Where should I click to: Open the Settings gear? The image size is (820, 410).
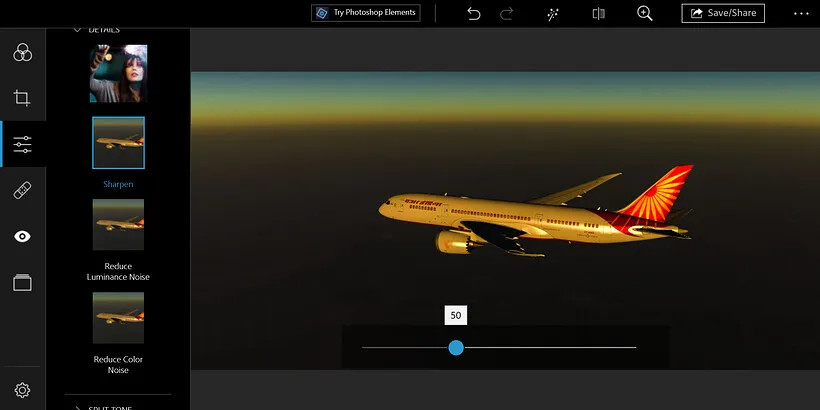(x=22, y=390)
